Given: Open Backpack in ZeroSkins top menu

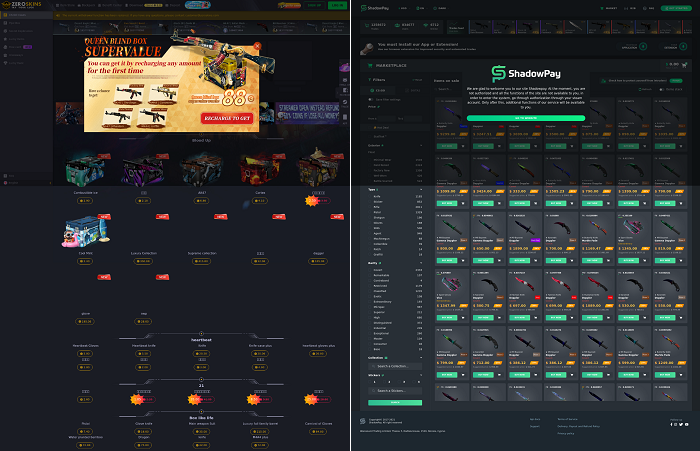Looking at the screenshot, I should pyautogui.click(x=86, y=5).
